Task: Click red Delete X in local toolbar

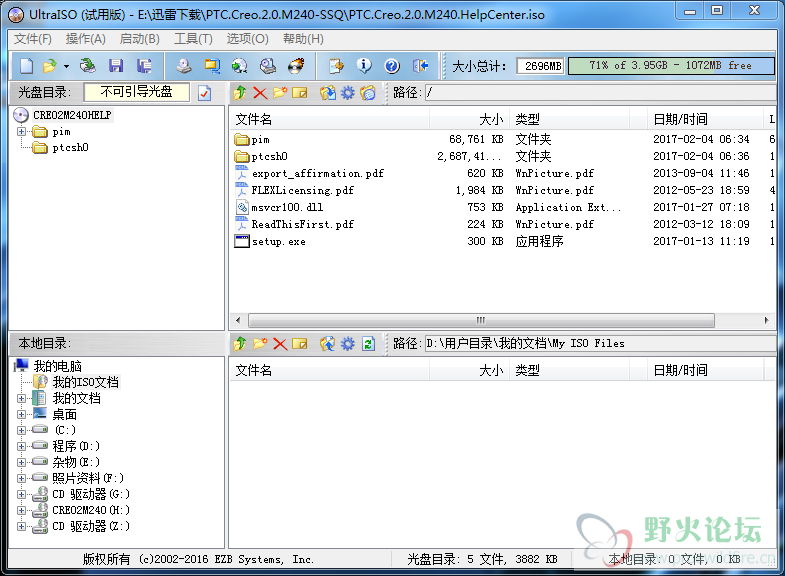Action: (x=280, y=344)
